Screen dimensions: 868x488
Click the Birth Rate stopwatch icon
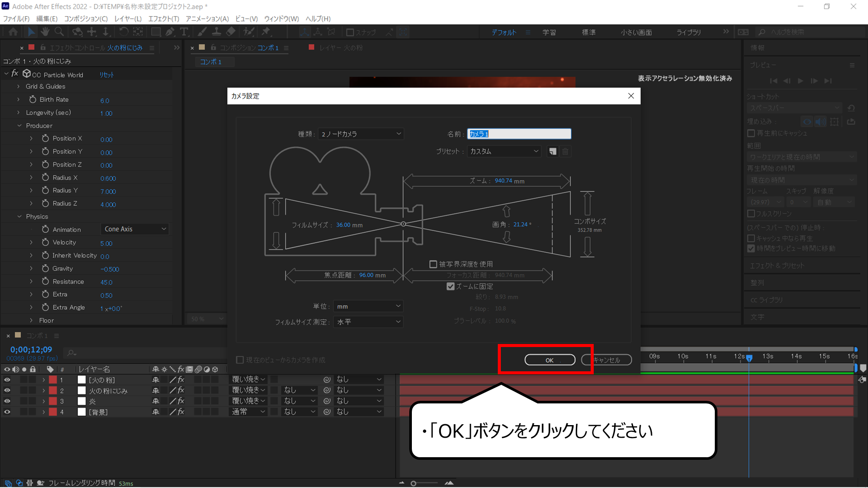pos(33,99)
